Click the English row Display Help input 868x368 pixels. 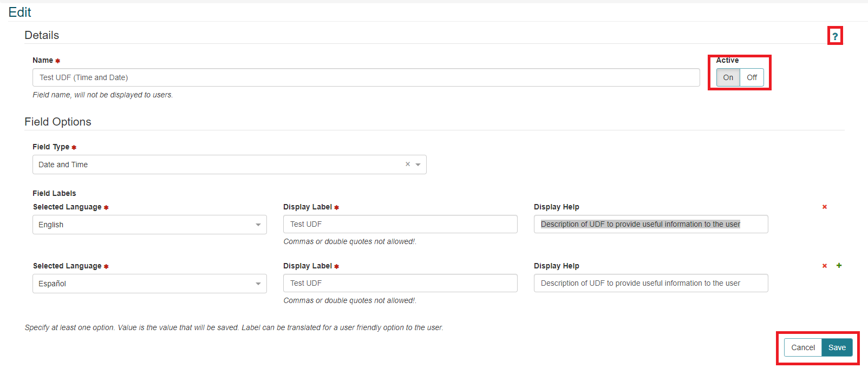pyautogui.click(x=650, y=224)
